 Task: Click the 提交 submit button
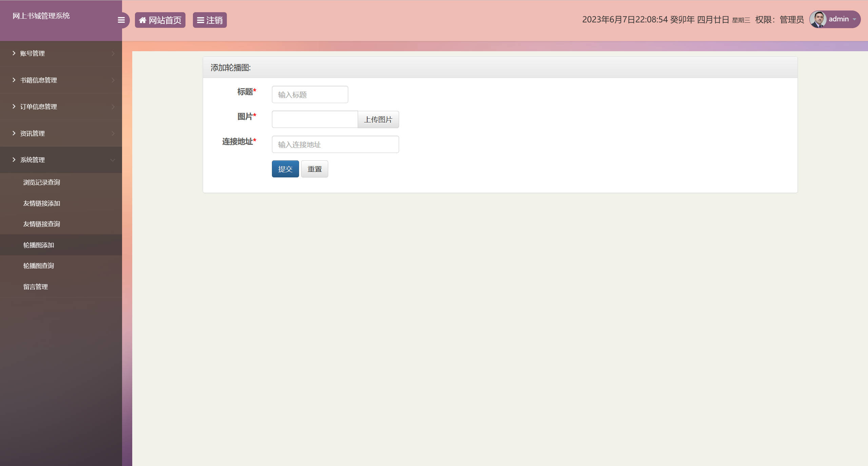(285, 169)
